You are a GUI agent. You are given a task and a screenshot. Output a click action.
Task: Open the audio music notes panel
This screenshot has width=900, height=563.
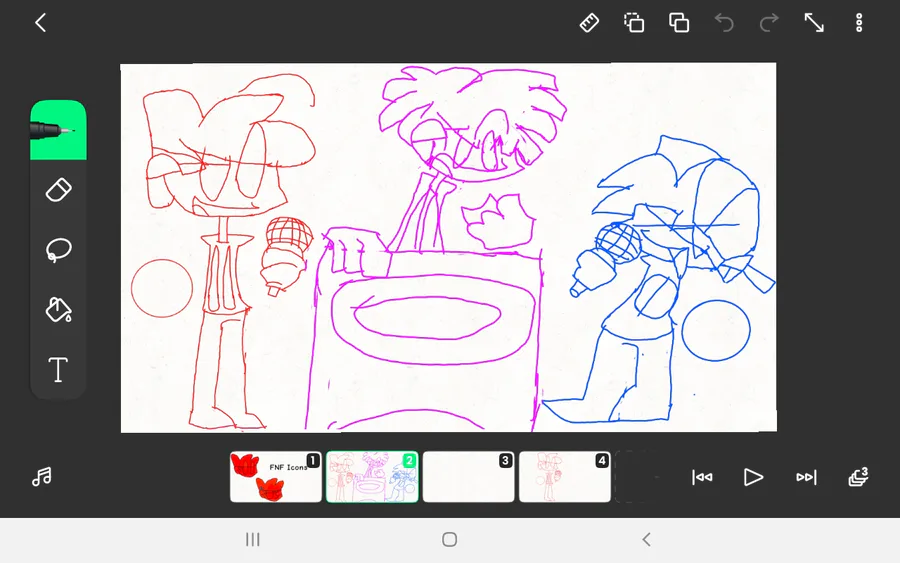point(42,477)
